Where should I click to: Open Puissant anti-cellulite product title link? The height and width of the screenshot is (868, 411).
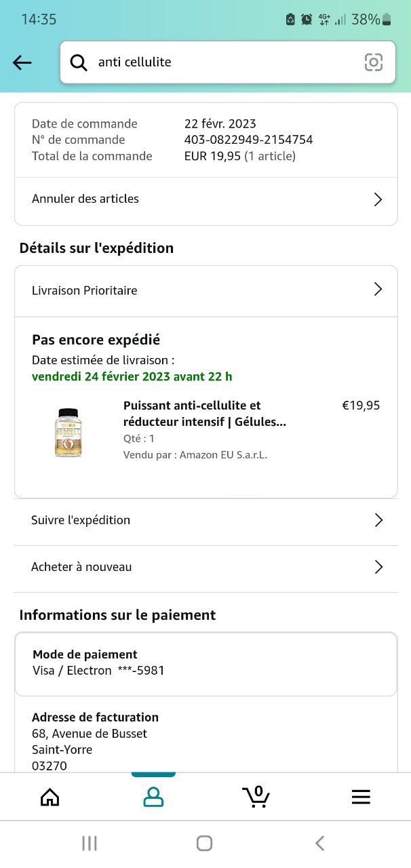pos(204,414)
